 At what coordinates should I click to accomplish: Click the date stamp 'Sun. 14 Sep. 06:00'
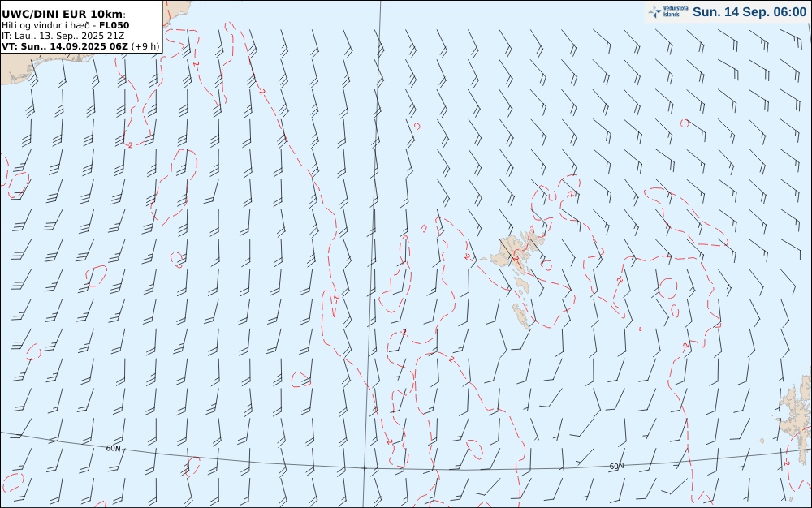coord(749,12)
